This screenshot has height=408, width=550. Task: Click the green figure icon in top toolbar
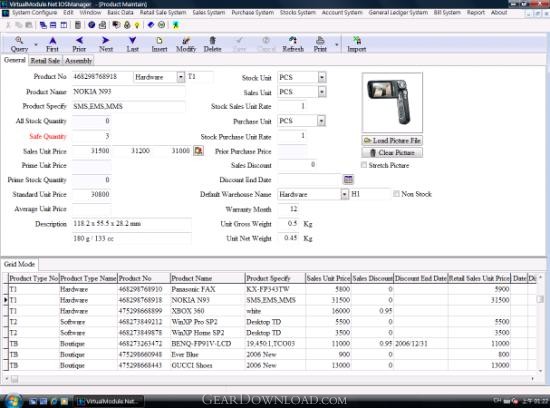pos(176,25)
